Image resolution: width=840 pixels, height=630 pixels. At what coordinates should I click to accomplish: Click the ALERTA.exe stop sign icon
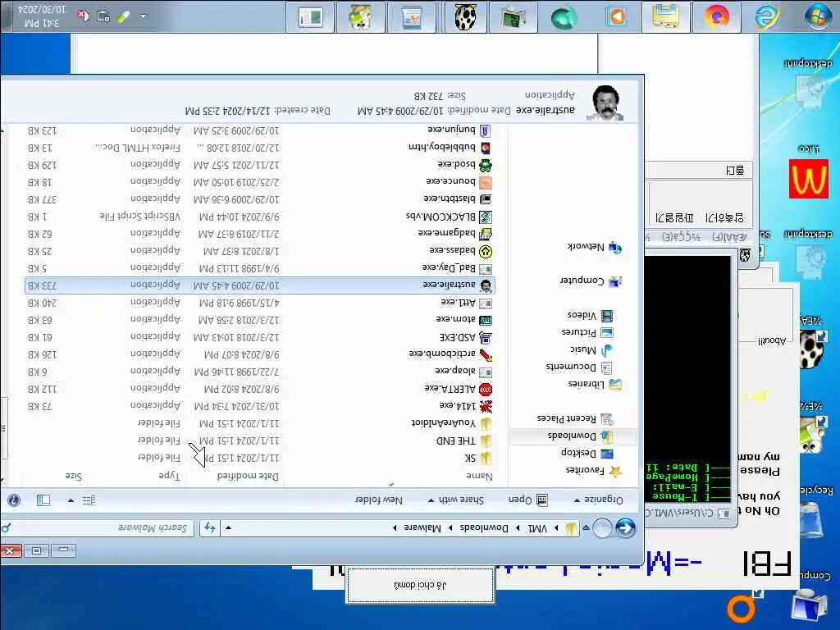(x=486, y=390)
